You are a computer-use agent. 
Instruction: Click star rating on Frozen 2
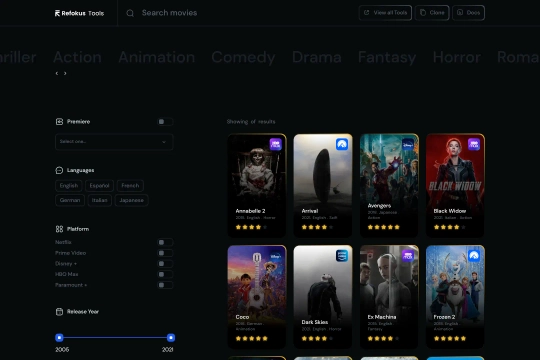pos(450,338)
